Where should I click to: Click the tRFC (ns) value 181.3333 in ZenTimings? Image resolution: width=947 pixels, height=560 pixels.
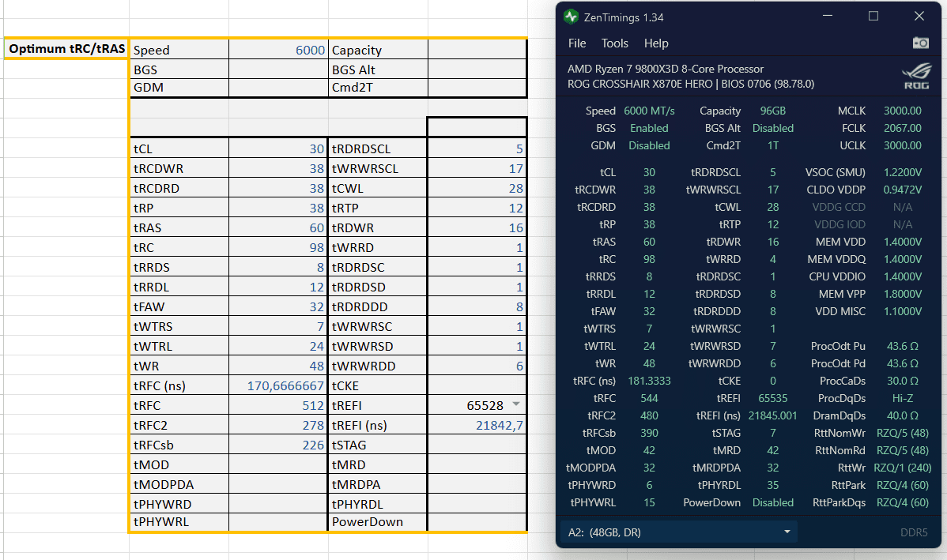649,381
